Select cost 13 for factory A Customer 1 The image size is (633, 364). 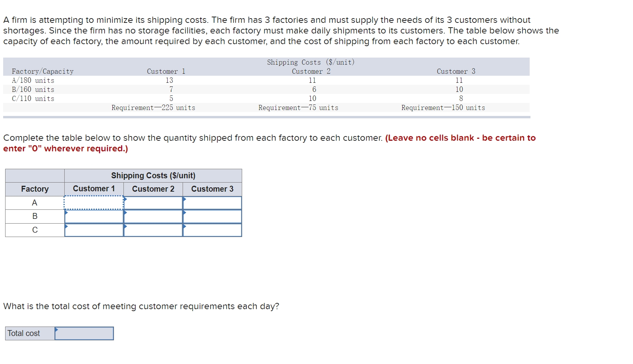pos(169,80)
